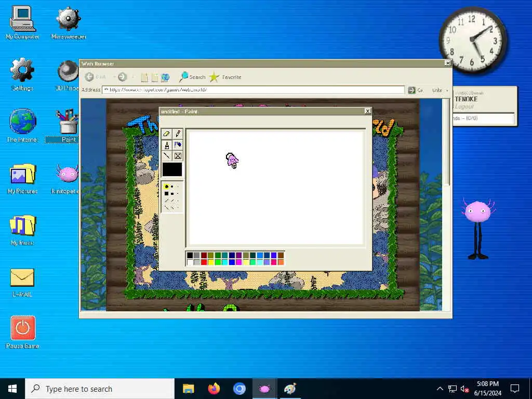Pick the black palette color
Viewport: 532px width, 399px height.
click(190, 255)
